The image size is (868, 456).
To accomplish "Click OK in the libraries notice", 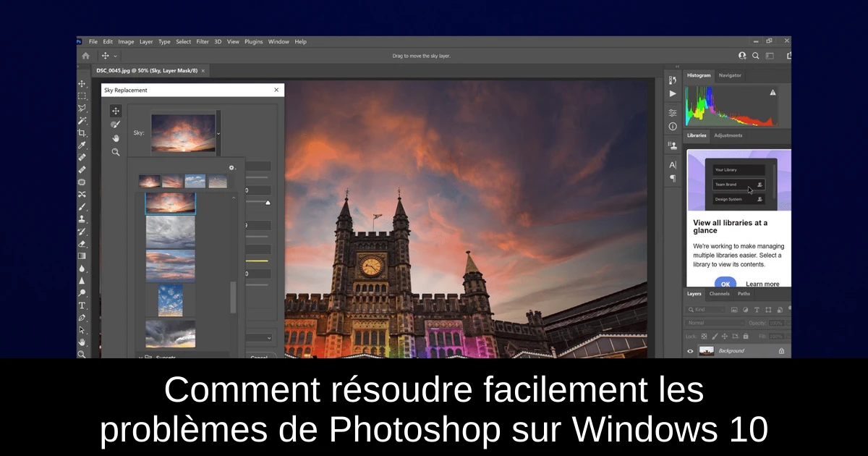I will 725,284.
